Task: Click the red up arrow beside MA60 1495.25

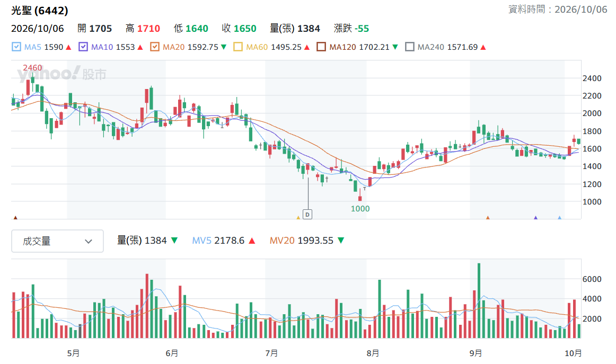Action: click(x=307, y=47)
